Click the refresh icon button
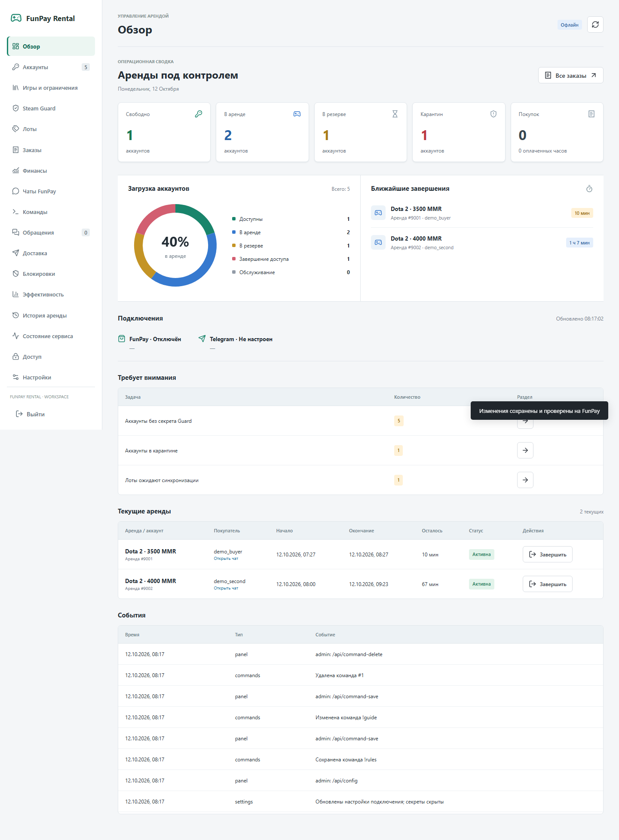619x840 pixels. pyautogui.click(x=595, y=24)
